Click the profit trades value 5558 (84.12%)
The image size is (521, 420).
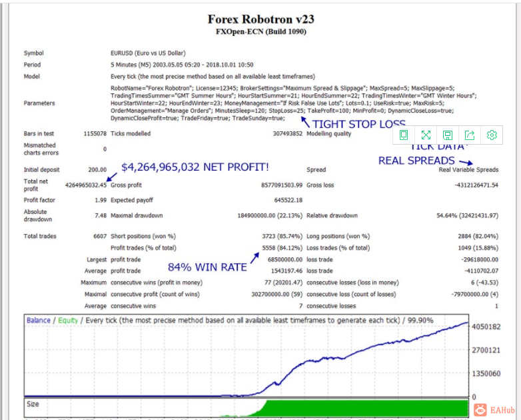coord(282,248)
